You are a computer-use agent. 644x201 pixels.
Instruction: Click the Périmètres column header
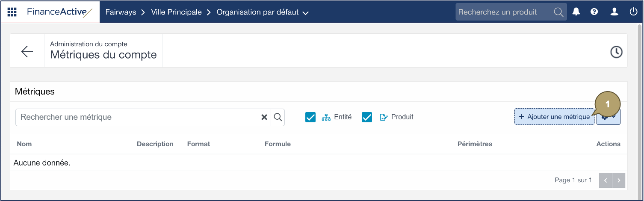(475, 144)
